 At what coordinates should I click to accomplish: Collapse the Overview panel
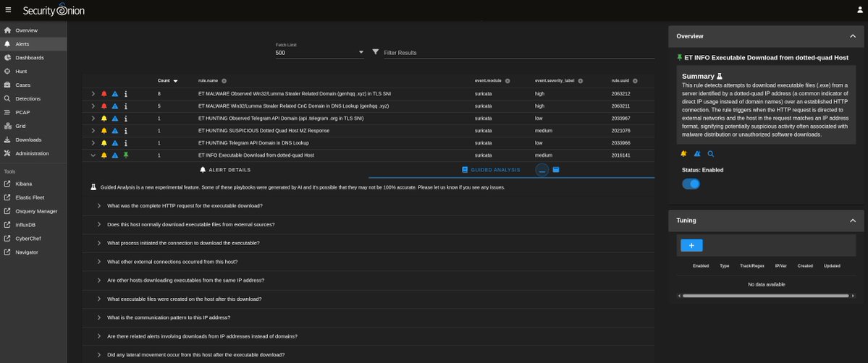(853, 36)
